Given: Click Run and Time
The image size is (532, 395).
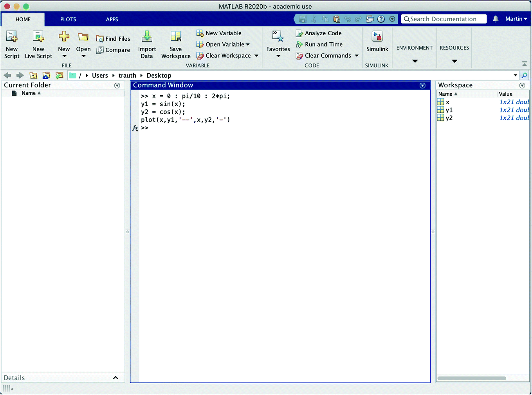Looking at the screenshot, I should pyautogui.click(x=319, y=44).
